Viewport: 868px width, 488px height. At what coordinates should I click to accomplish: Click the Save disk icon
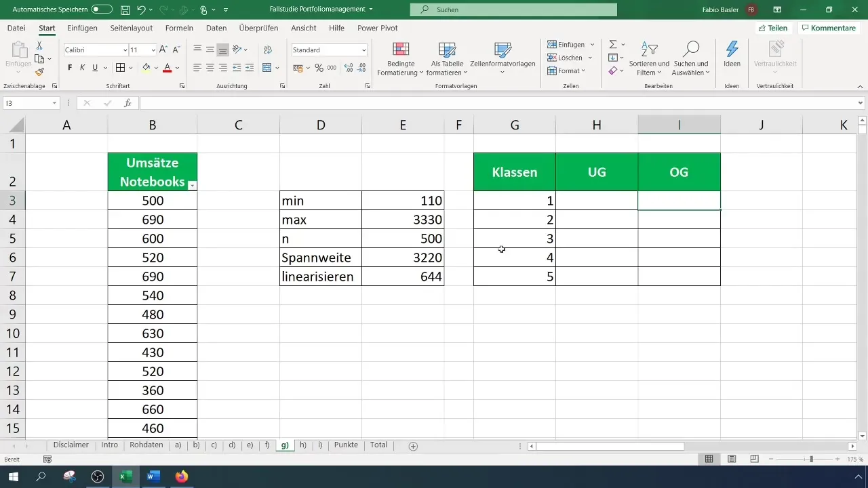125,9
